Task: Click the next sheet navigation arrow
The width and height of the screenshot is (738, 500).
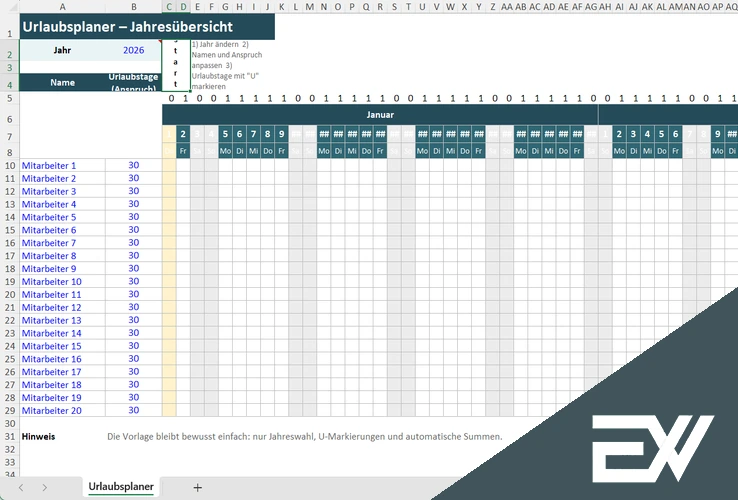Action: (x=45, y=487)
